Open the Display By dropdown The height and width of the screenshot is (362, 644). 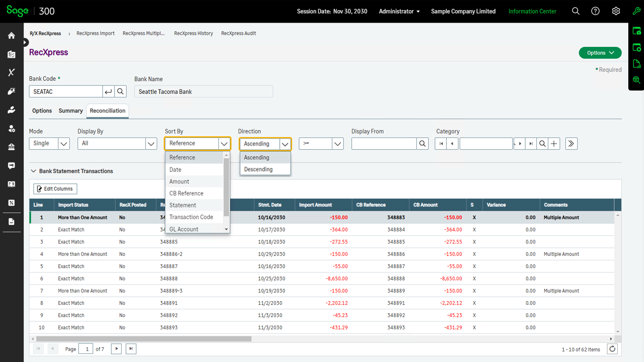(x=151, y=144)
